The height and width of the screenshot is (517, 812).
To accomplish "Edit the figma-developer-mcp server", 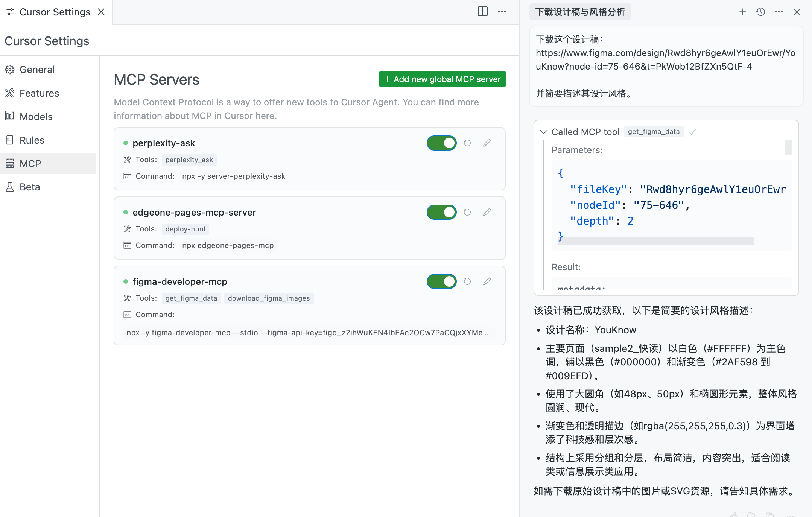I will click(x=487, y=281).
